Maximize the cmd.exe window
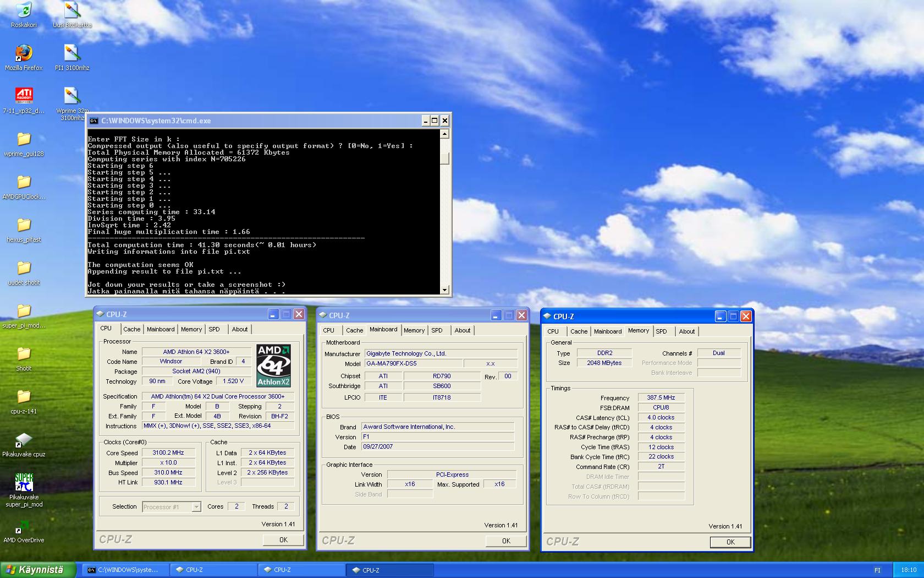The width and height of the screenshot is (924, 578). pyautogui.click(x=435, y=121)
